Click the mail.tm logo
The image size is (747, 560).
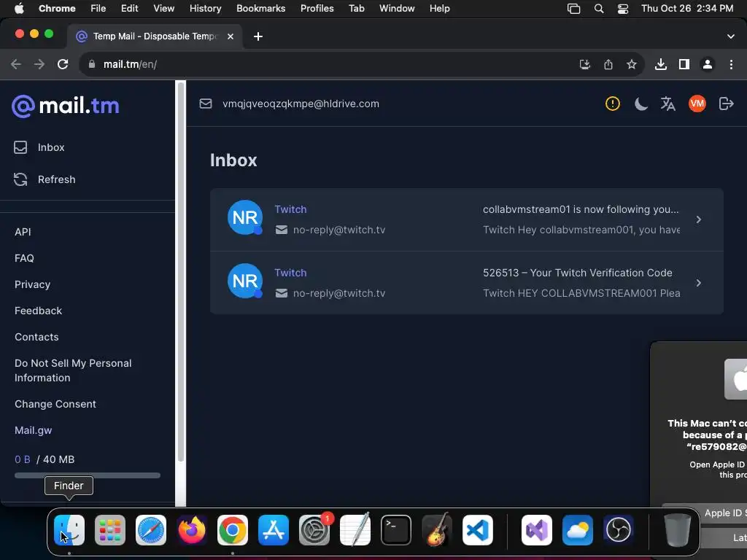pos(65,106)
